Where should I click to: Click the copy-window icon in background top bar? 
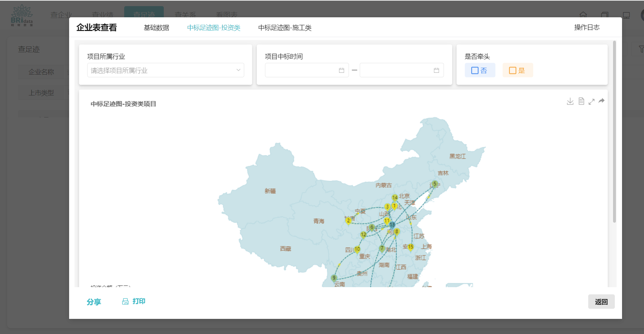pos(605,15)
